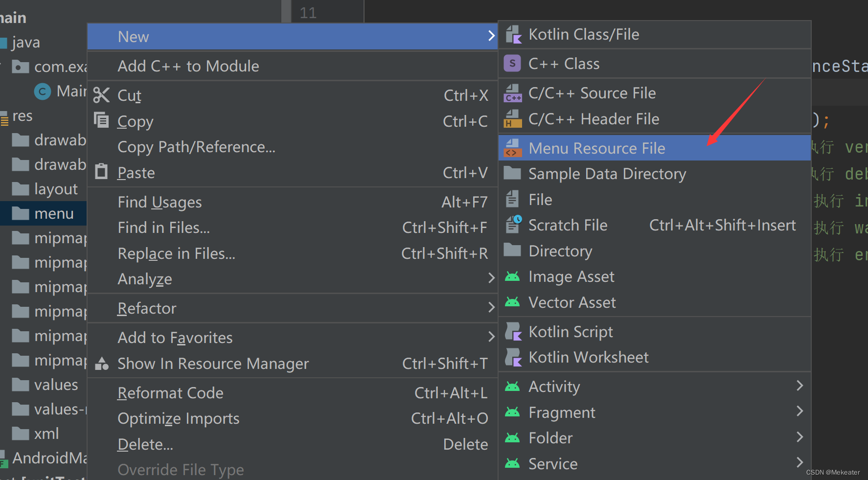Click the File document icon
This screenshot has width=868, height=480.
(x=512, y=199)
